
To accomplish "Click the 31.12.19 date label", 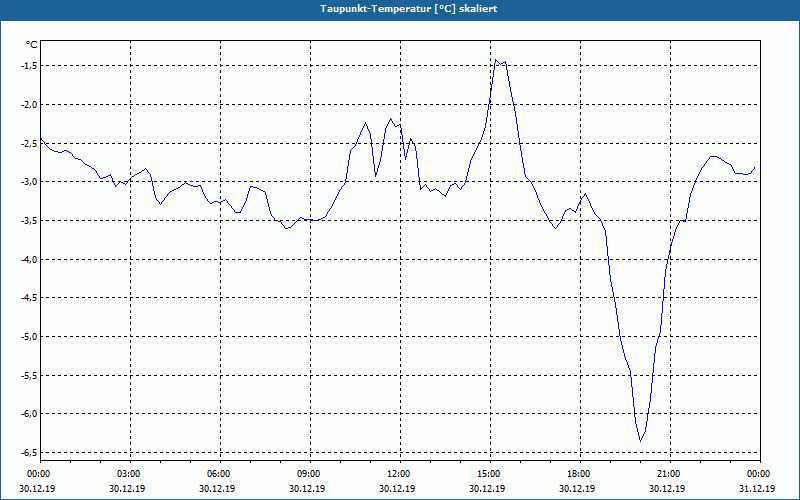I will point(758,488).
